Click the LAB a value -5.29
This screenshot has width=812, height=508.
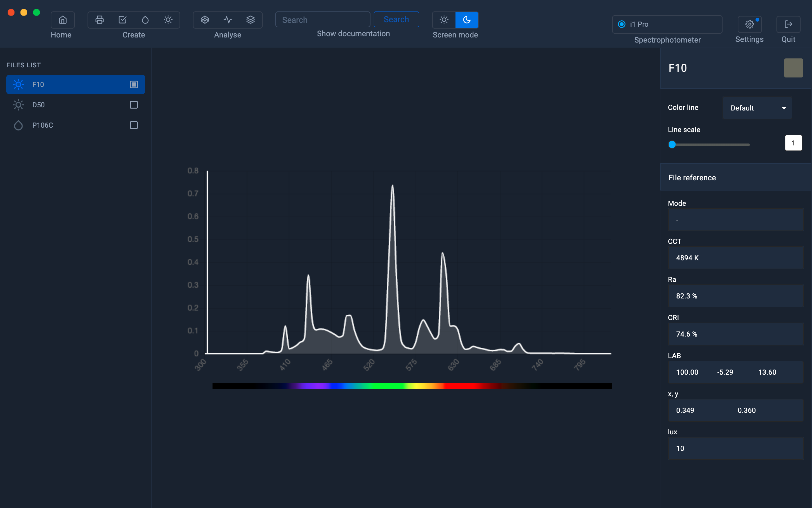[725, 372]
